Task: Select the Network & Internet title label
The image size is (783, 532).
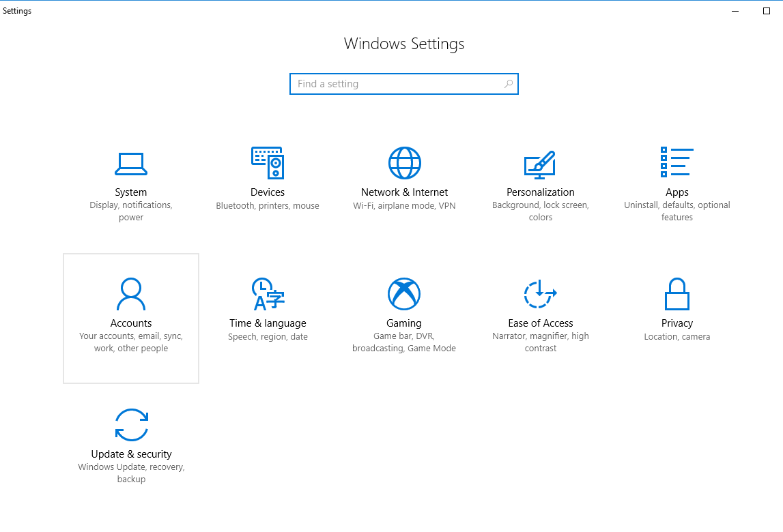Action: click(405, 192)
